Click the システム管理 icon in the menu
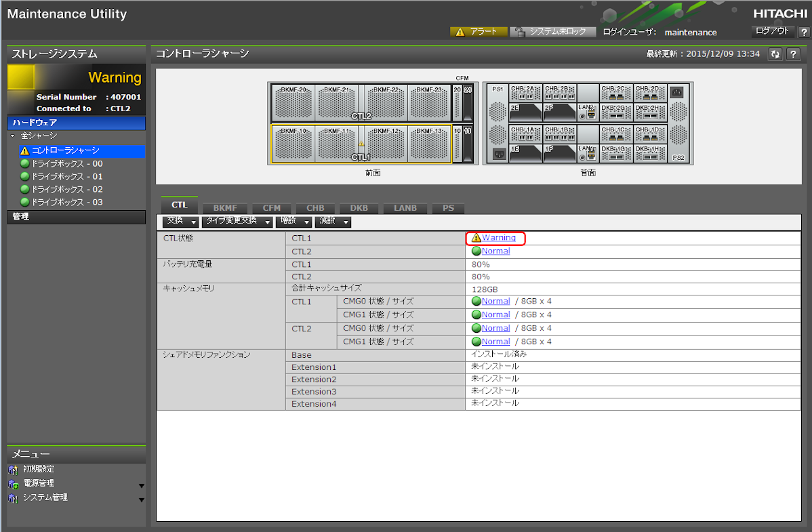Image resolution: width=812 pixels, height=532 pixels. coord(13,498)
